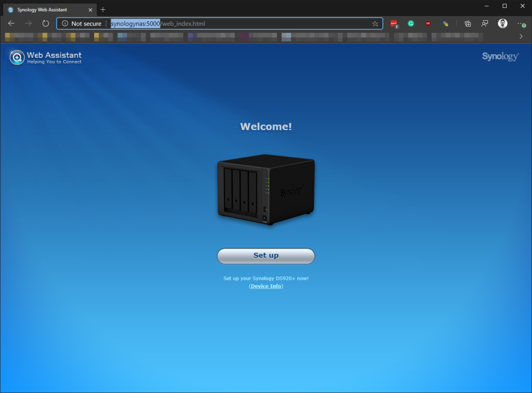The width and height of the screenshot is (532, 393).
Task: Click the address bar URL field
Action: tap(220, 23)
